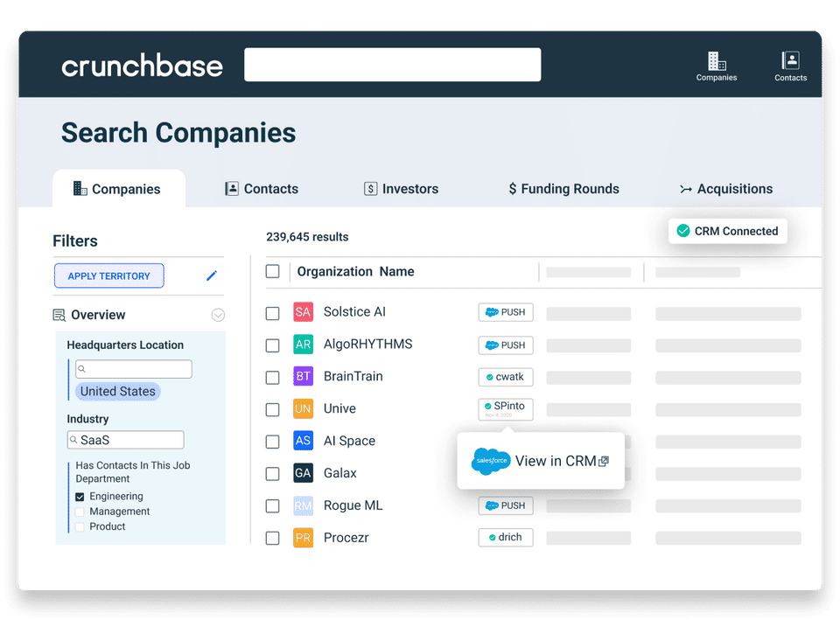840x620 pixels.
Task: Collapse the Overview filter section chevron
Action: point(218,315)
